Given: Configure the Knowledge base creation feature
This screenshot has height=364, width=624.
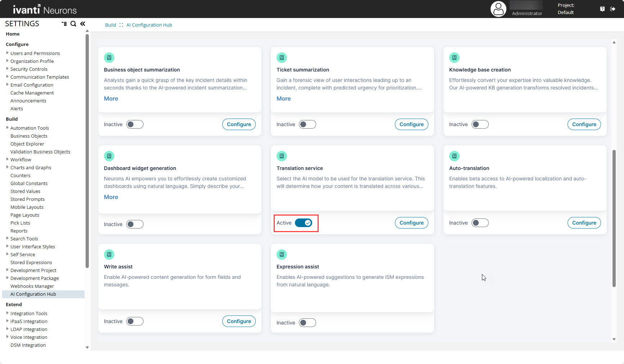Looking at the screenshot, I should point(584,124).
